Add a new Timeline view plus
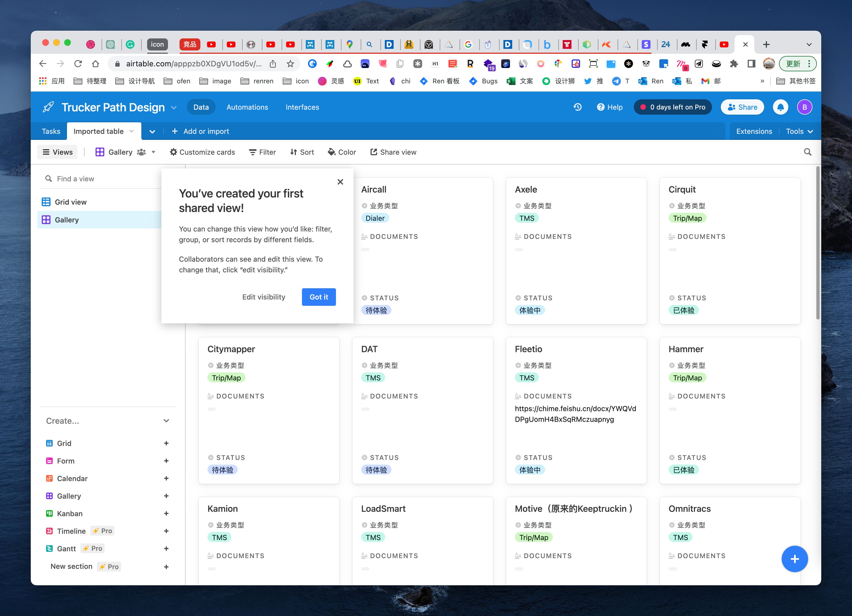The height and width of the screenshot is (616, 852). 166,531
